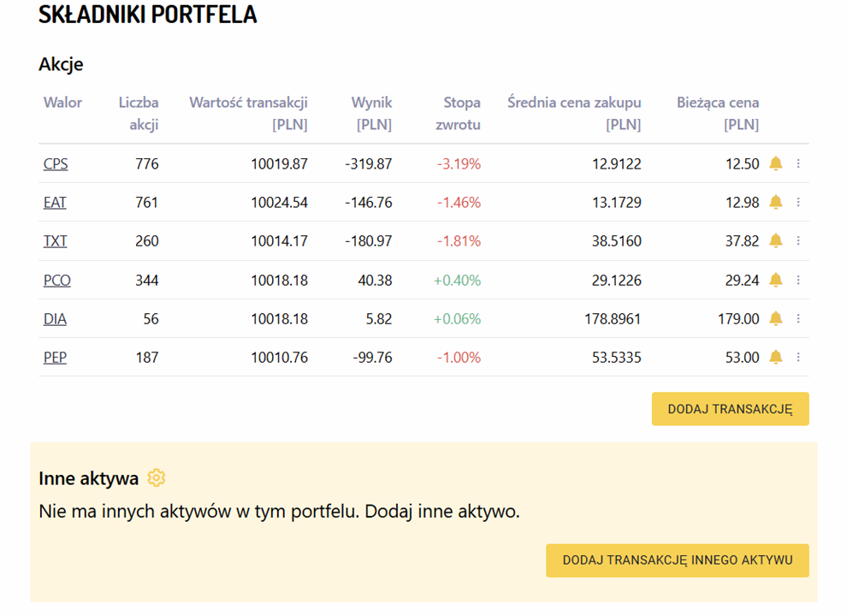Image resolution: width=847 pixels, height=616 pixels.
Task: Click the Dodaj transakcję button
Action: coord(730,409)
